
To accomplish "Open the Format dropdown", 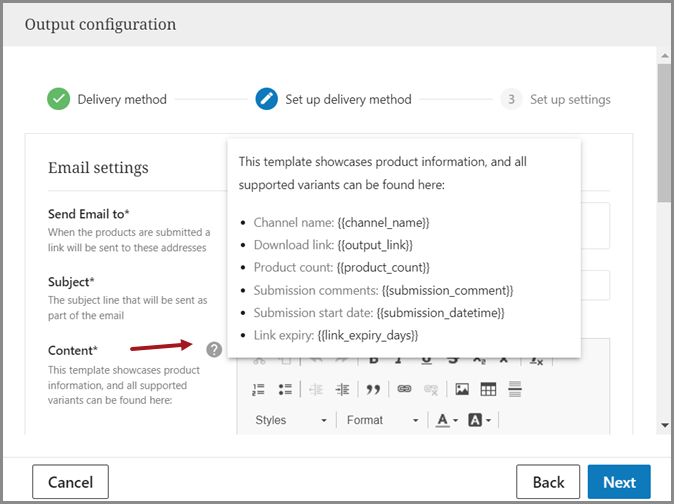I will pyautogui.click(x=379, y=420).
